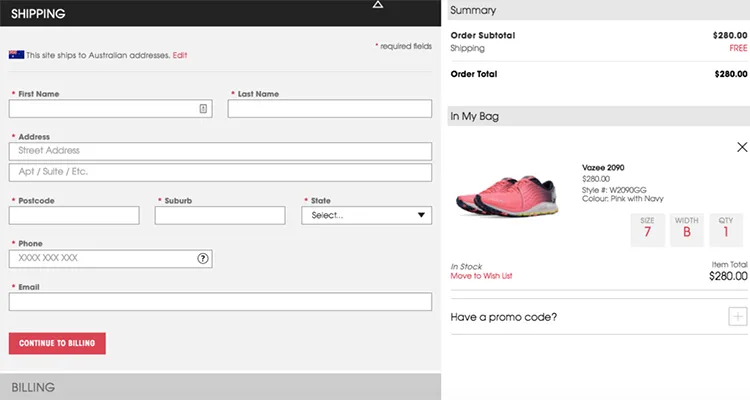Open the State dropdown

pos(366,215)
